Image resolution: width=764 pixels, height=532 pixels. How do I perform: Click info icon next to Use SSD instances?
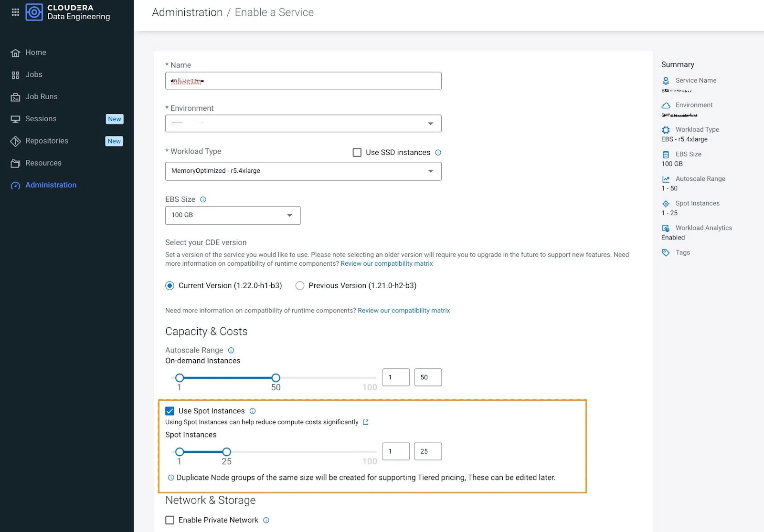coord(438,153)
